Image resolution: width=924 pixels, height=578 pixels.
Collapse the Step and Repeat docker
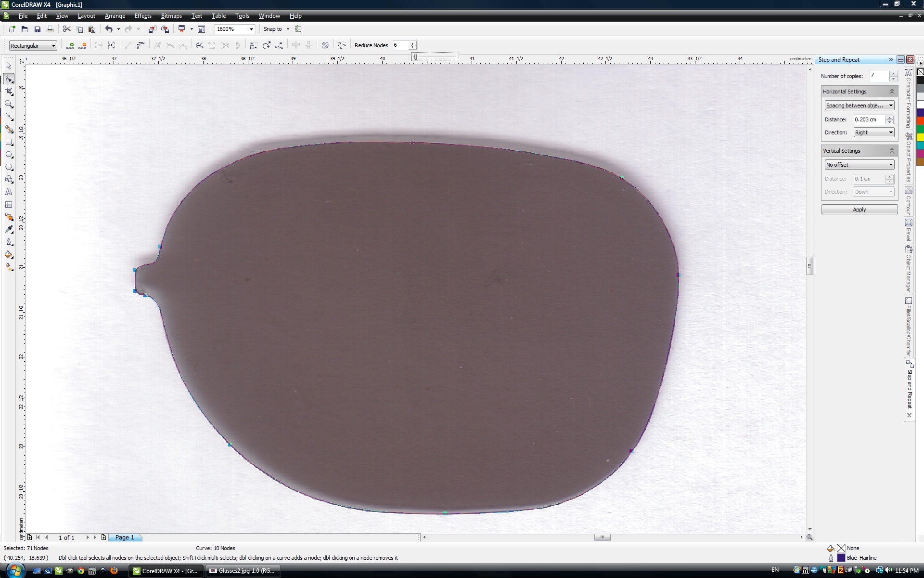[891, 60]
